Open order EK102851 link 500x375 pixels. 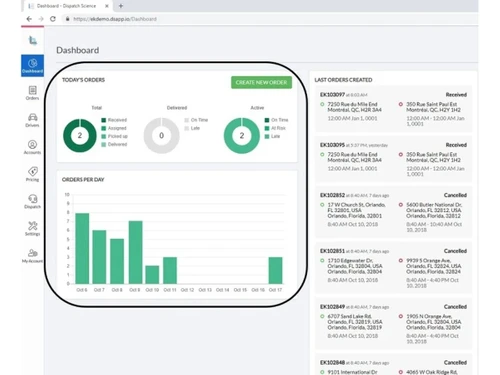pos(332,251)
